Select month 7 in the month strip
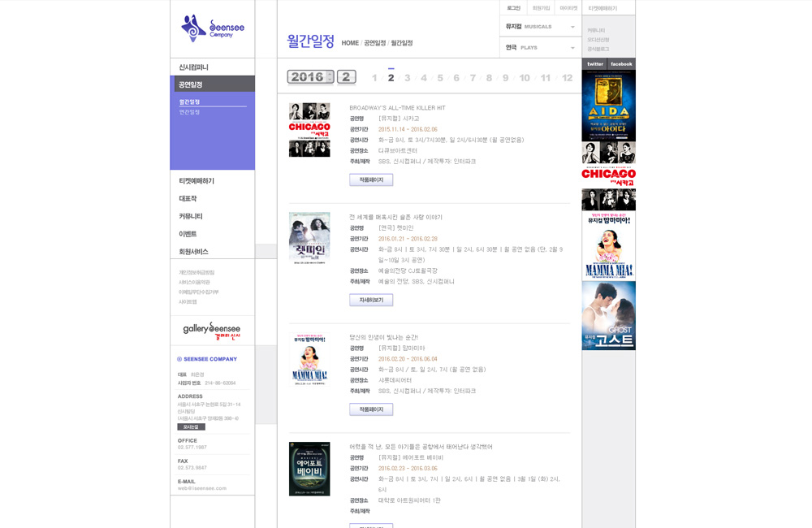 (473, 78)
